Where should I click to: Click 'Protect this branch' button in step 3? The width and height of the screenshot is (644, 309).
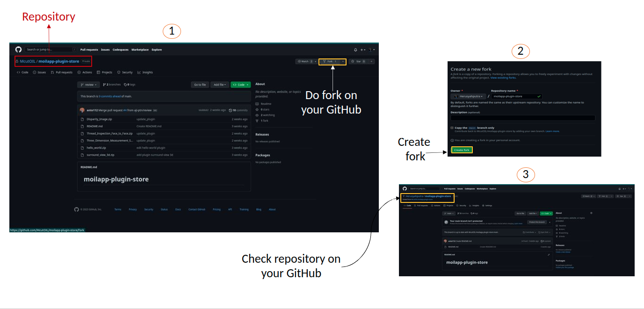537,222
